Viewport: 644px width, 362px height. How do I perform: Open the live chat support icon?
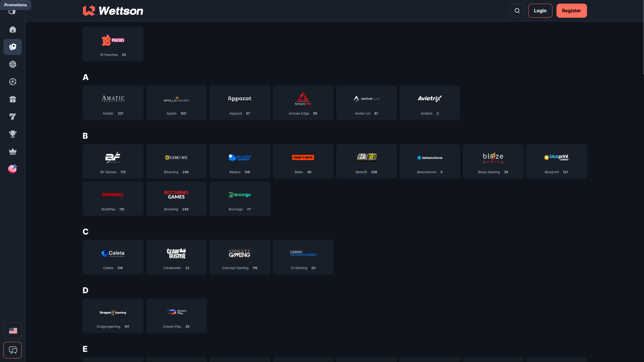click(12, 350)
